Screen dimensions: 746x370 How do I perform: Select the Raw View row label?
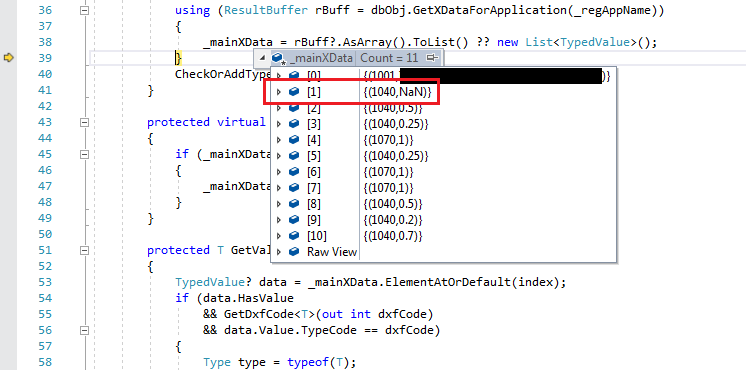tap(332, 252)
